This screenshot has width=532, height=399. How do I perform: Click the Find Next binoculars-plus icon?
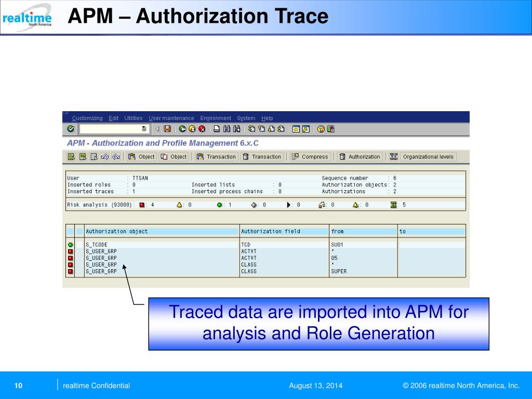pyautogui.click(x=237, y=129)
